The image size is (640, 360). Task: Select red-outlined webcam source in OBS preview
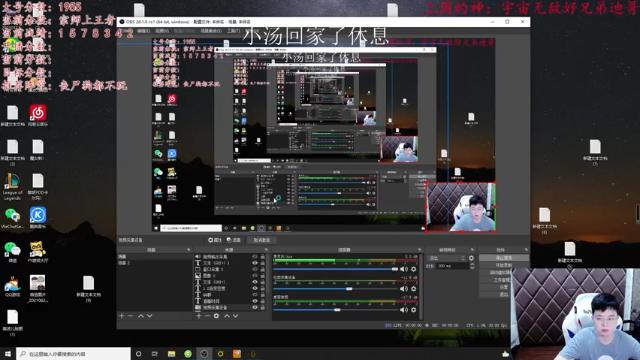[461, 207]
